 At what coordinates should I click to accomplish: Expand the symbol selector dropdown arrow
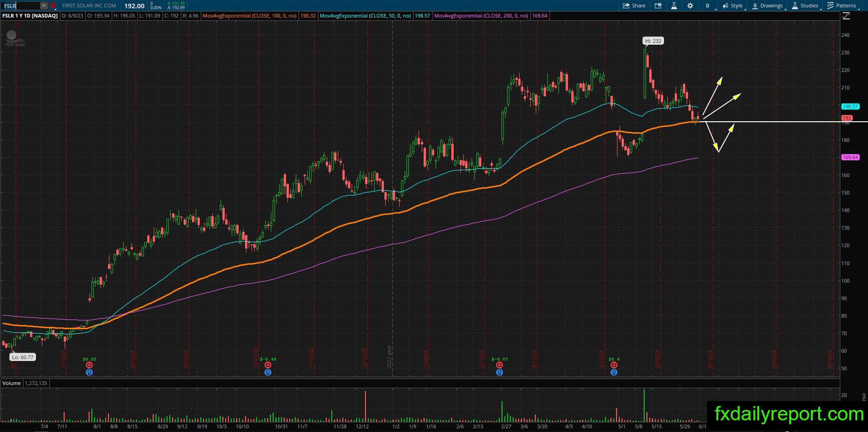pyautogui.click(x=44, y=6)
